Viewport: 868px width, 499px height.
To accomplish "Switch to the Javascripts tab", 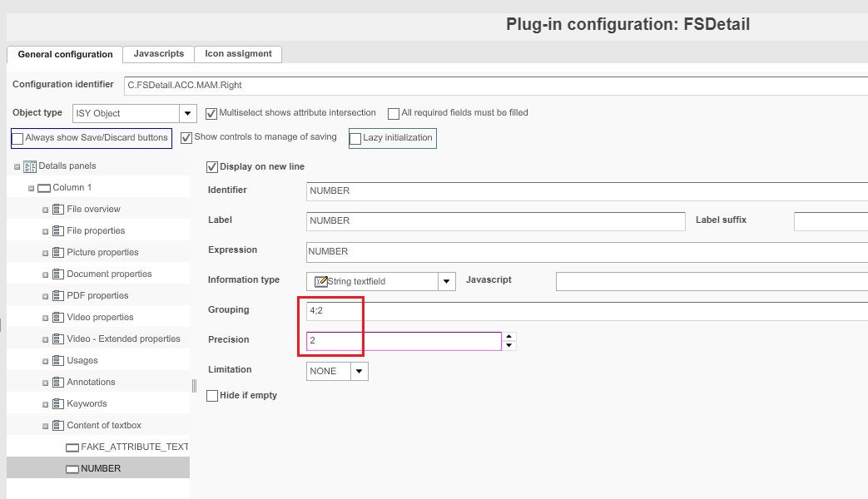I will (158, 54).
